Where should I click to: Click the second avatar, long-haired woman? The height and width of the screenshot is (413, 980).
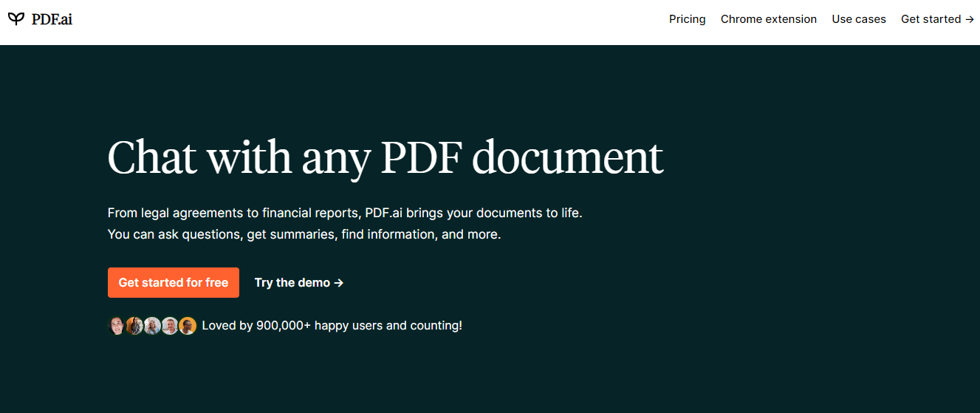pos(134,326)
